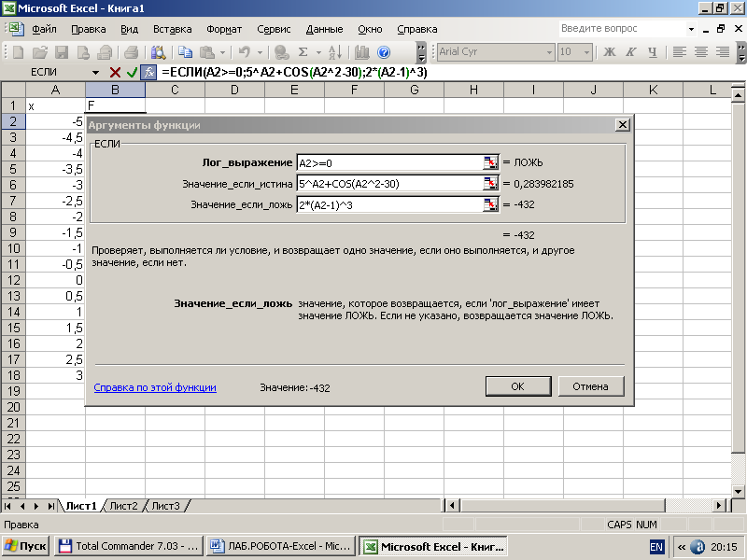Toggle Bold (Ж) formatting
747x560 pixels.
coord(609,52)
